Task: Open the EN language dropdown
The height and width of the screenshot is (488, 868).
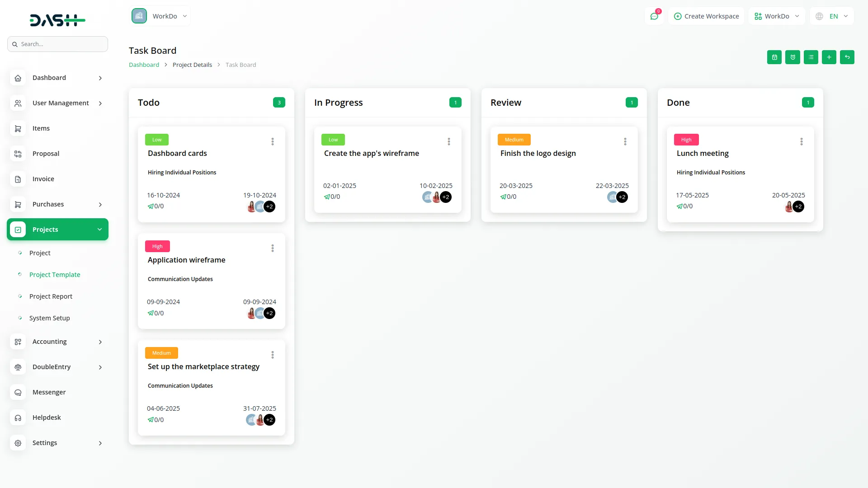Action: point(832,16)
